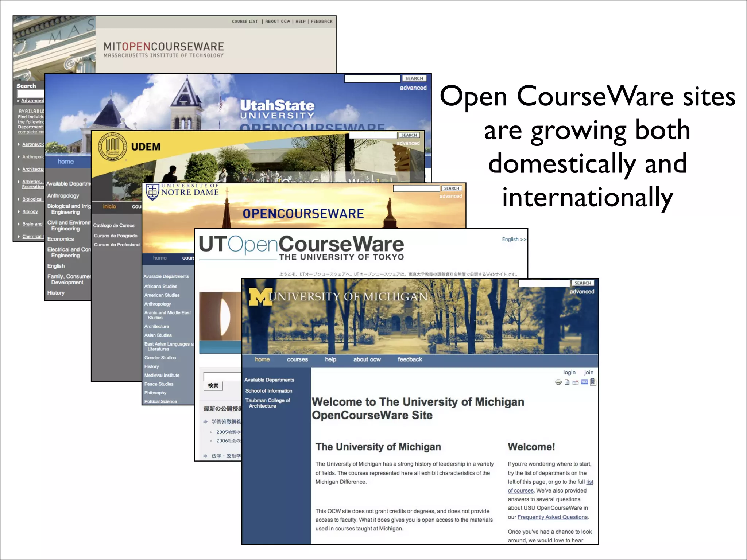Select the home tab on Notre Dame page

(x=160, y=258)
